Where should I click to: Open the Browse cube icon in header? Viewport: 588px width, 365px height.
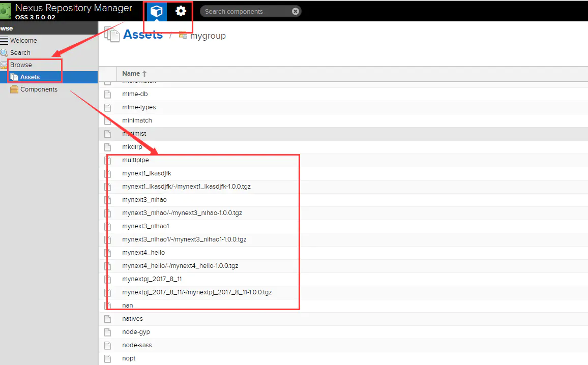coord(156,11)
